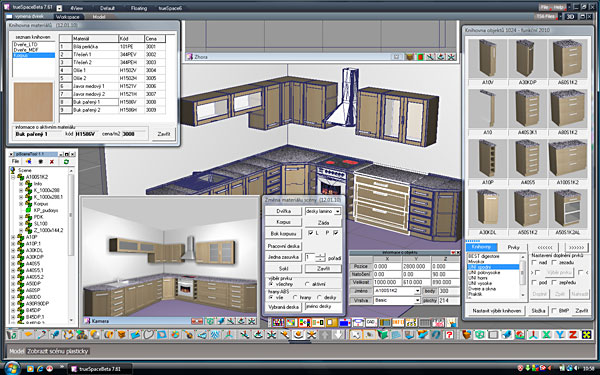Screen dimensions: 600x375
Task: Click the Pracovní deska button
Action: 284,246
